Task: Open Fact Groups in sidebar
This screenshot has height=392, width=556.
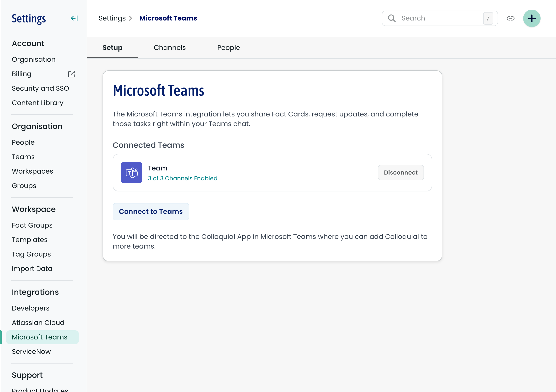Action: [32, 225]
